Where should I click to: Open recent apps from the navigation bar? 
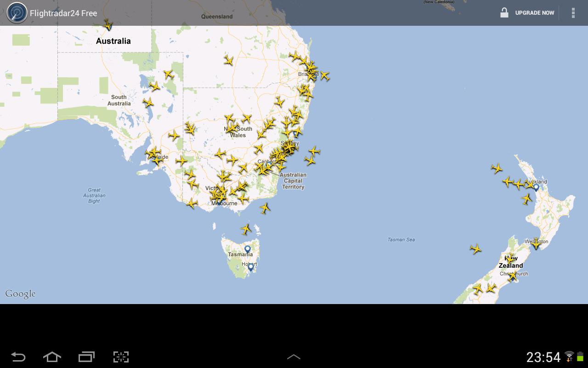click(x=86, y=356)
